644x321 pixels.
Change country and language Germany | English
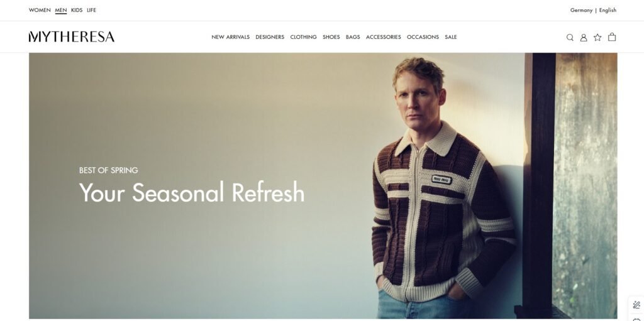click(593, 10)
